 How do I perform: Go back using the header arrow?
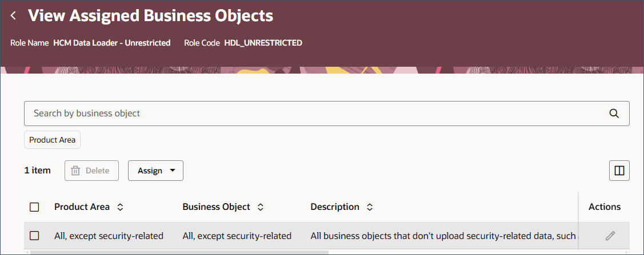pyautogui.click(x=14, y=15)
